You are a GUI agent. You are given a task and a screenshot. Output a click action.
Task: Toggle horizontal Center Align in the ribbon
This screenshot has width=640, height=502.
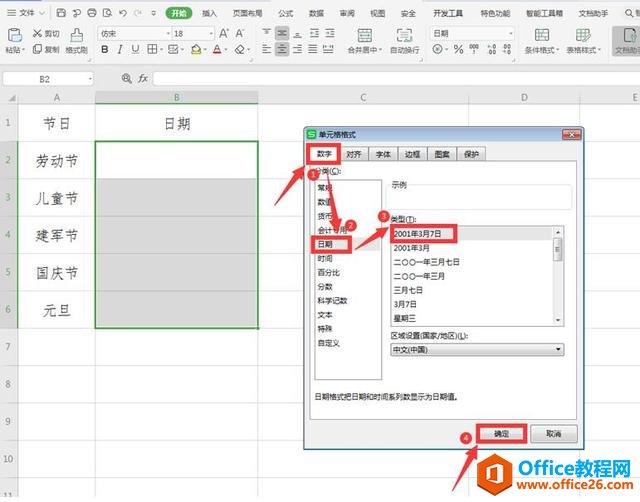pyautogui.click(x=282, y=49)
